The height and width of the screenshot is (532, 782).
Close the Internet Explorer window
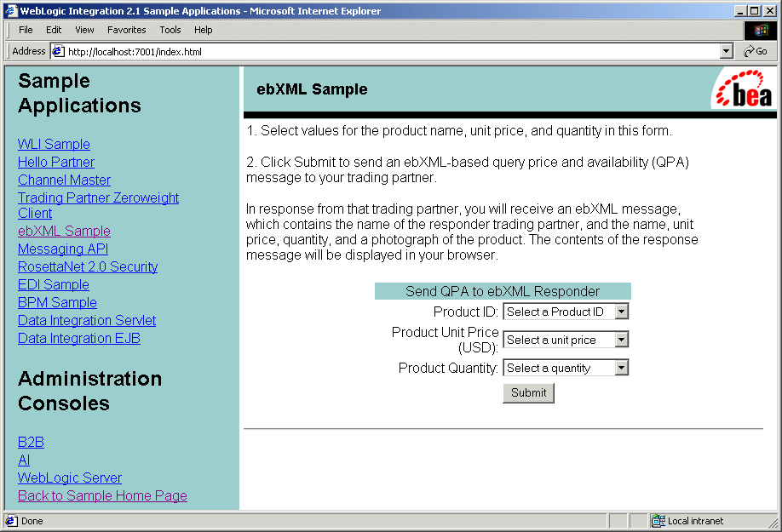pos(770,10)
